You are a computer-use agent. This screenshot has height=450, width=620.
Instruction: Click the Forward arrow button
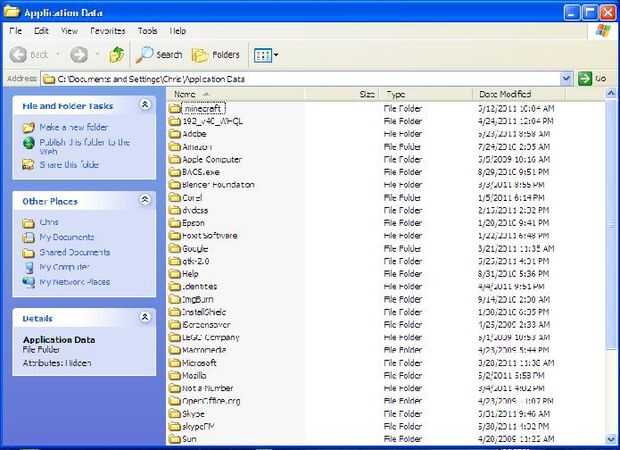pos(79,55)
